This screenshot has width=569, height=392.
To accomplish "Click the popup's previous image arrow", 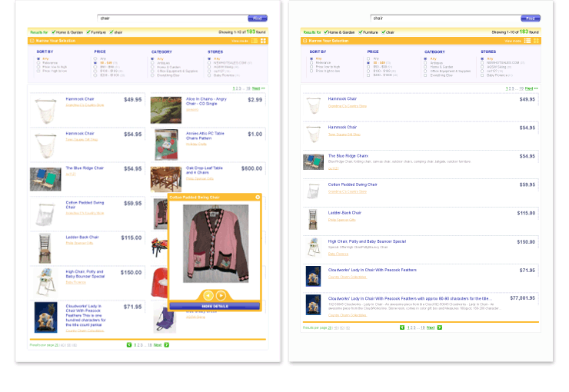I will click(208, 295).
